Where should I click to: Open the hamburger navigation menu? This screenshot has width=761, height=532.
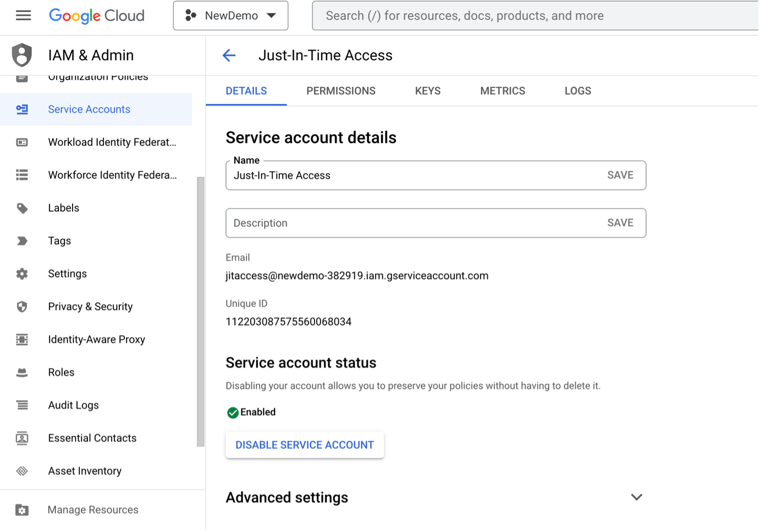[23, 15]
